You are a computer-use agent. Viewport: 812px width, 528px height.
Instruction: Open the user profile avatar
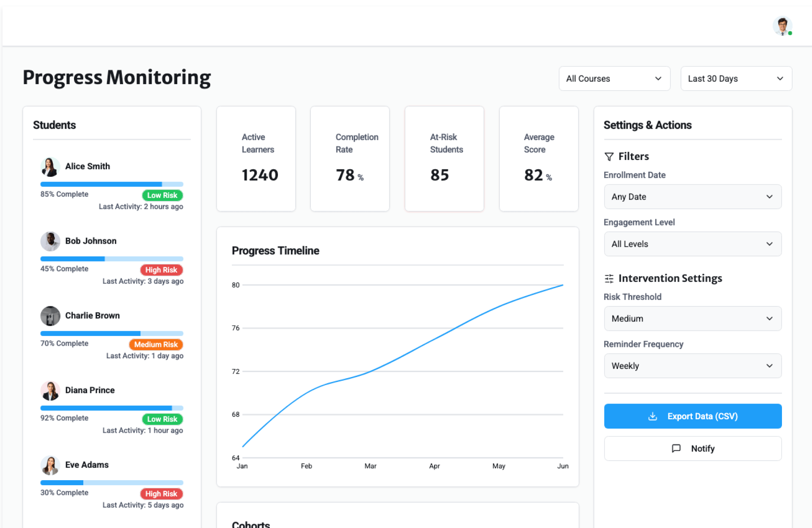click(782, 26)
